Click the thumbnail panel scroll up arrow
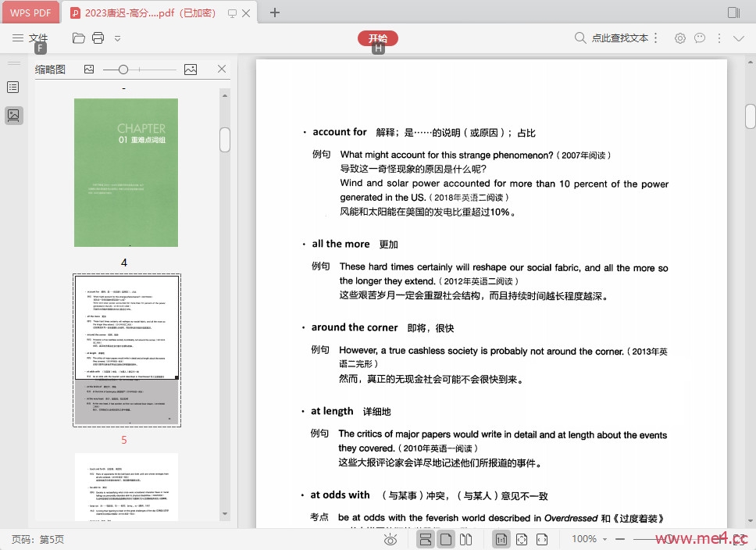This screenshot has height=550, width=756. pyautogui.click(x=225, y=95)
